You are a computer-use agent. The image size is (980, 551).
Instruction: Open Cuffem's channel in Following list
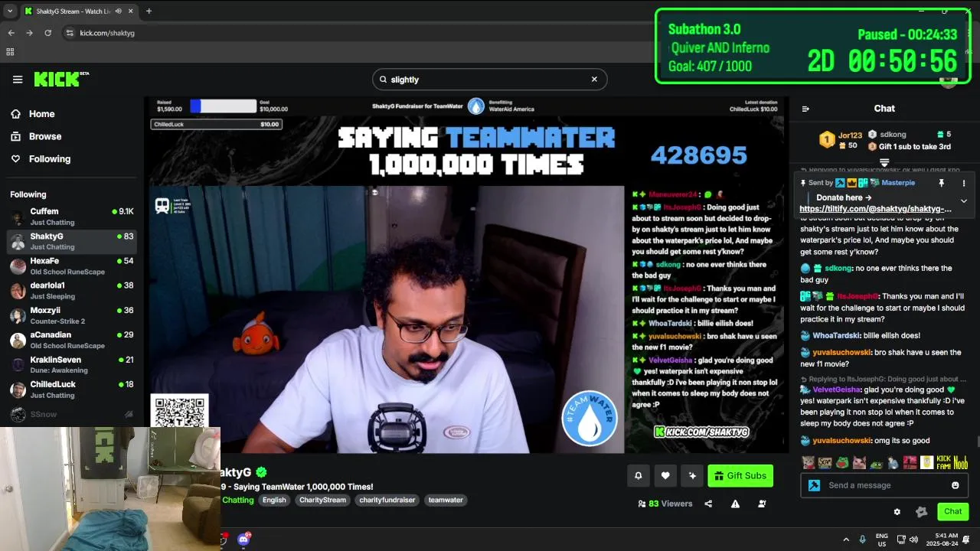pyautogui.click(x=72, y=217)
